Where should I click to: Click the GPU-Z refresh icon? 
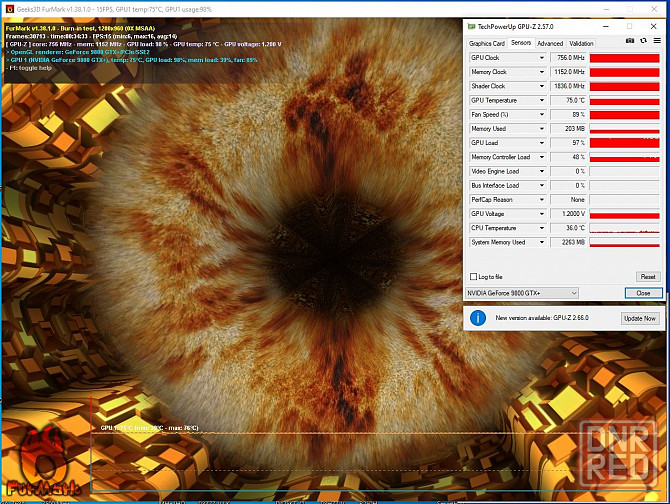pos(644,41)
